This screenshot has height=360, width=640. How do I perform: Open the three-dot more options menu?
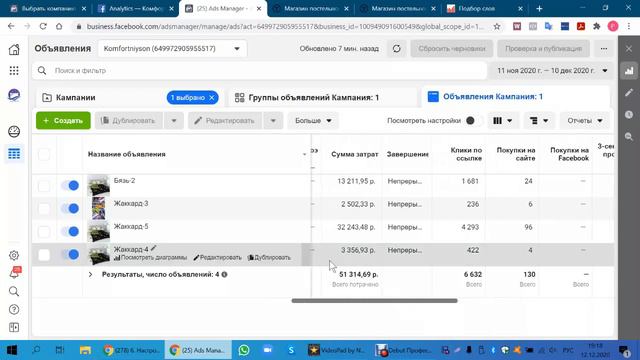(x=604, y=49)
